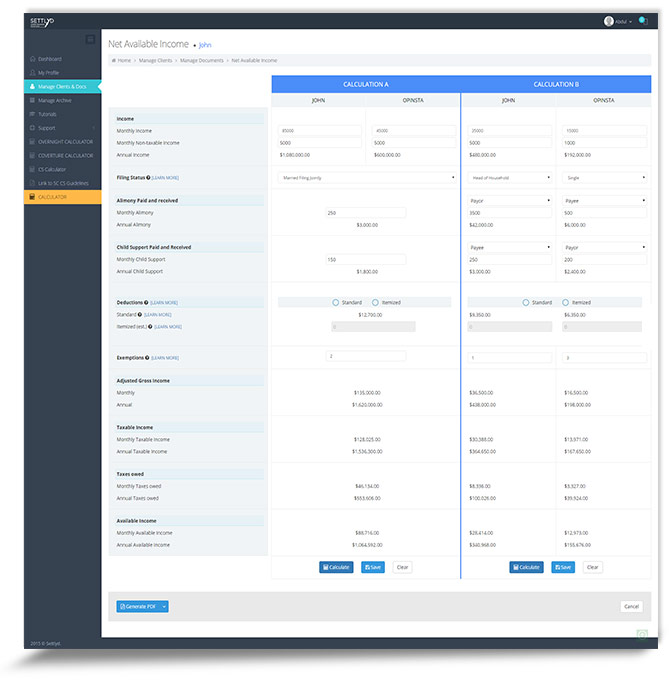Image resolution: width=669 pixels, height=682 pixels.
Task: Open the Coverture Calculator
Action: (65, 156)
